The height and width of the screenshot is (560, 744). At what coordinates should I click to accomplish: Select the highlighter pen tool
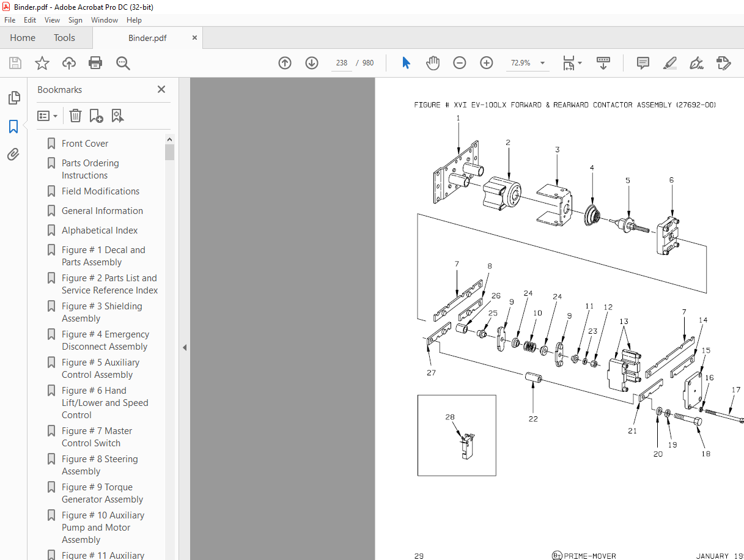[x=669, y=63]
